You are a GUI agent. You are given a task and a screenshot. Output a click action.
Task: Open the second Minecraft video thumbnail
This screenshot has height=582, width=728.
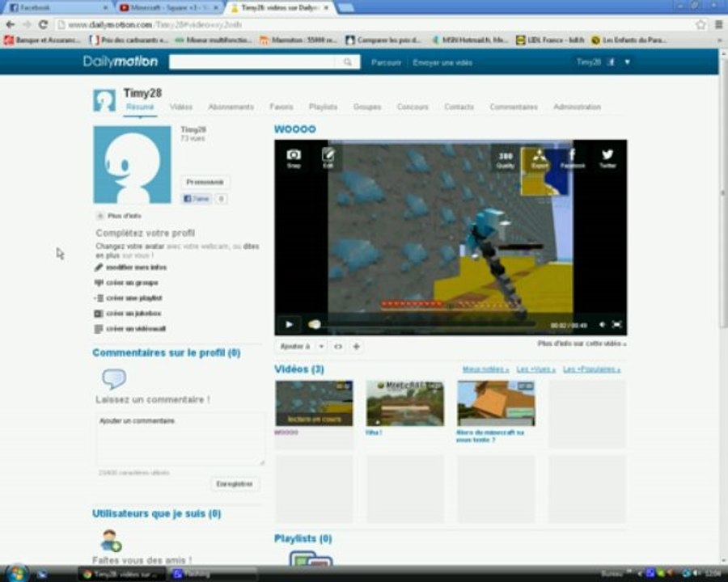pyautogui.click(x=405, y=403)
